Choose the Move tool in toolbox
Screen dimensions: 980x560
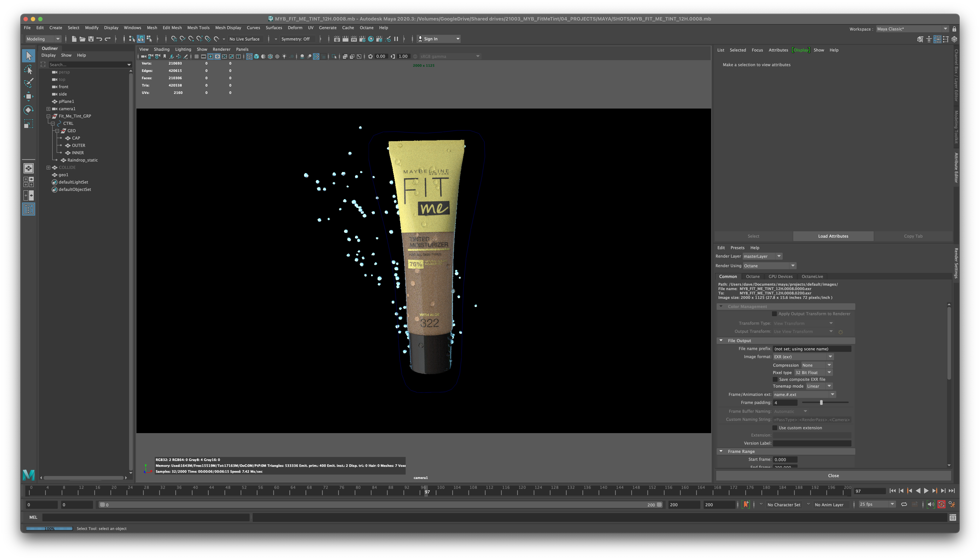[x=28, y=96]
